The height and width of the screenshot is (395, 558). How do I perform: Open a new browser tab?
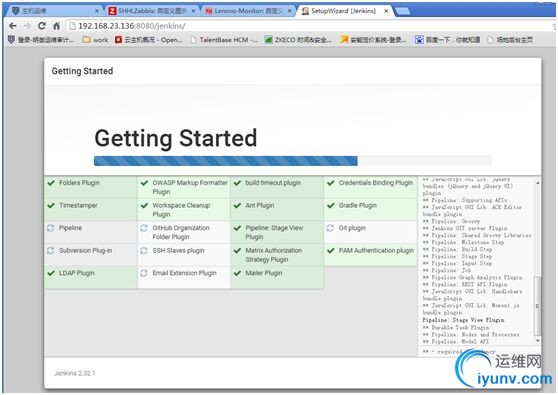(x=402, y=11)
